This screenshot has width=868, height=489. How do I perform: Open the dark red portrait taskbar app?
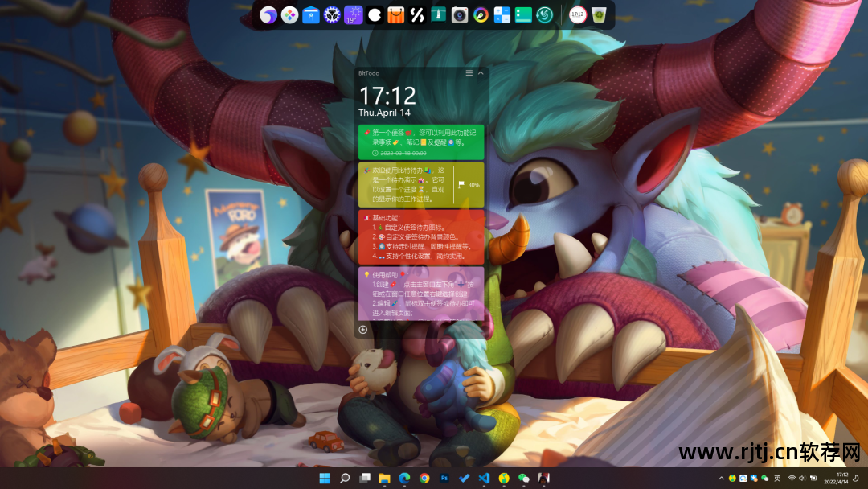[x=543, y=478]
